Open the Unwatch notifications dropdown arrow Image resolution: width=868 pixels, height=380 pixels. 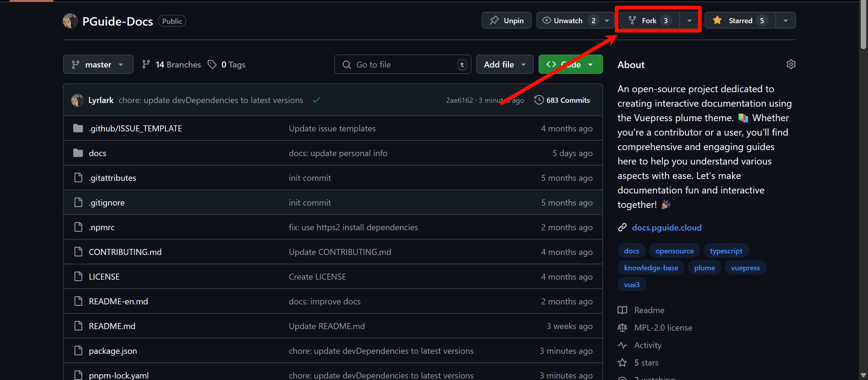tap(607, 20)
